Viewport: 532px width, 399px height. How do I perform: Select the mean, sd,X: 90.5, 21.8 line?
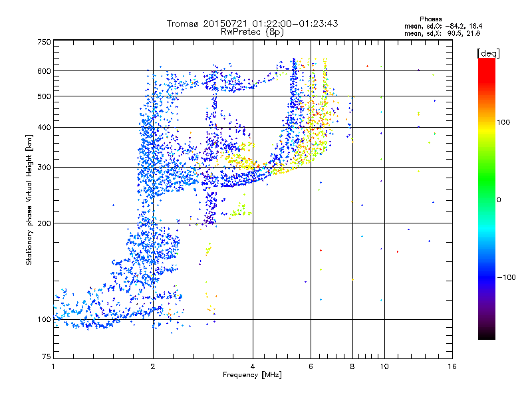coord(442,33)
